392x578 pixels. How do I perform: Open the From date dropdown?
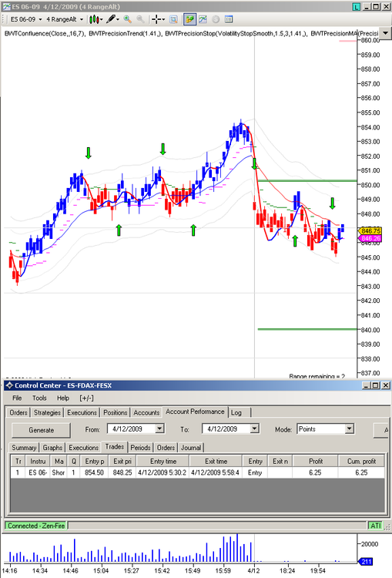[x=159, y=428]
